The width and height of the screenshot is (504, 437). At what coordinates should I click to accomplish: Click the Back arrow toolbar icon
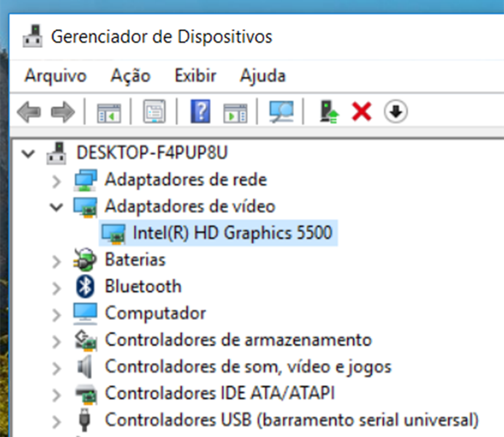(29, 112)
